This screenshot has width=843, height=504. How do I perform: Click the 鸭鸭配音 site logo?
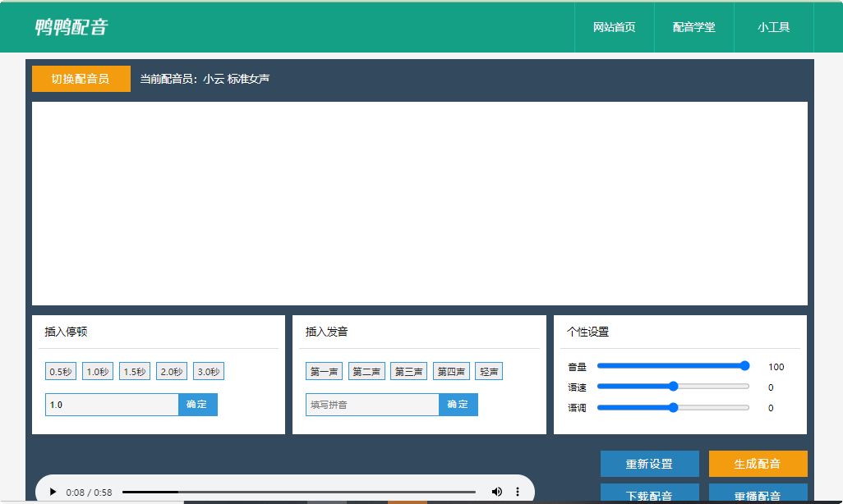[x=71, y=27]
